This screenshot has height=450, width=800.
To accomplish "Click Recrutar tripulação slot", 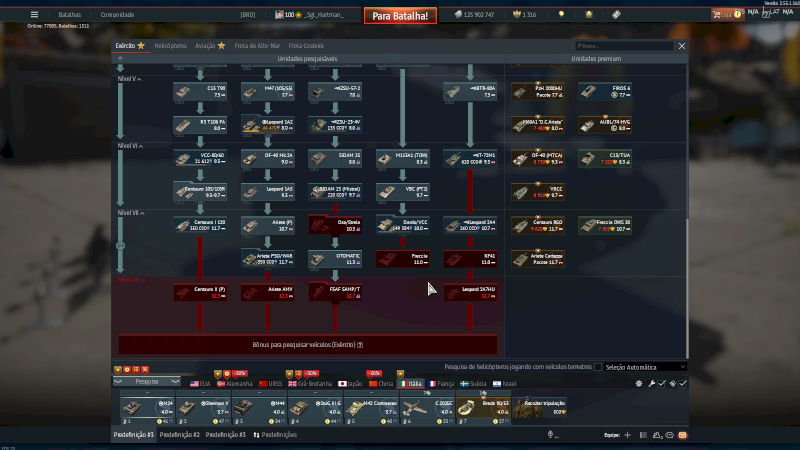I will point(540,408).
